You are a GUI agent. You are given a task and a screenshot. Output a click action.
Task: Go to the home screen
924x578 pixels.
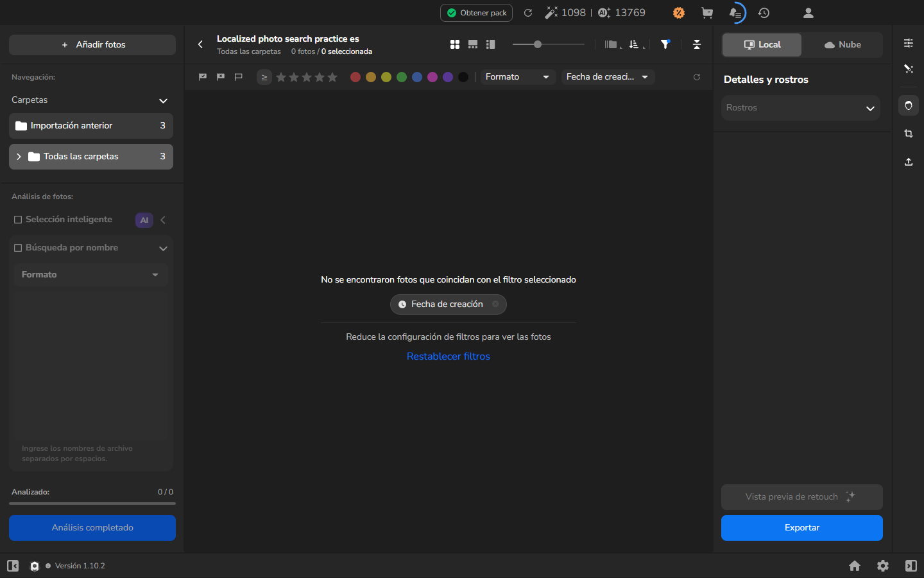pos(855,566)
